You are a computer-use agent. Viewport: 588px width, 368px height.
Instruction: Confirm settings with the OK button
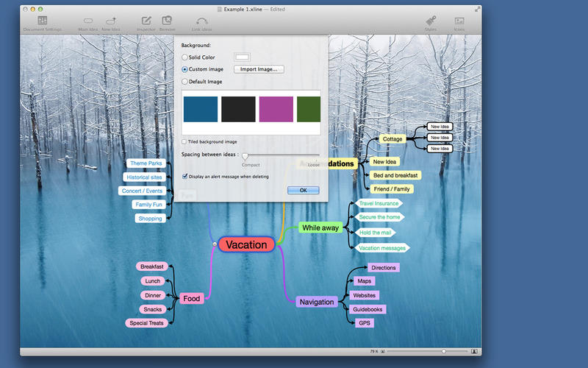click(x=303, y=190)
